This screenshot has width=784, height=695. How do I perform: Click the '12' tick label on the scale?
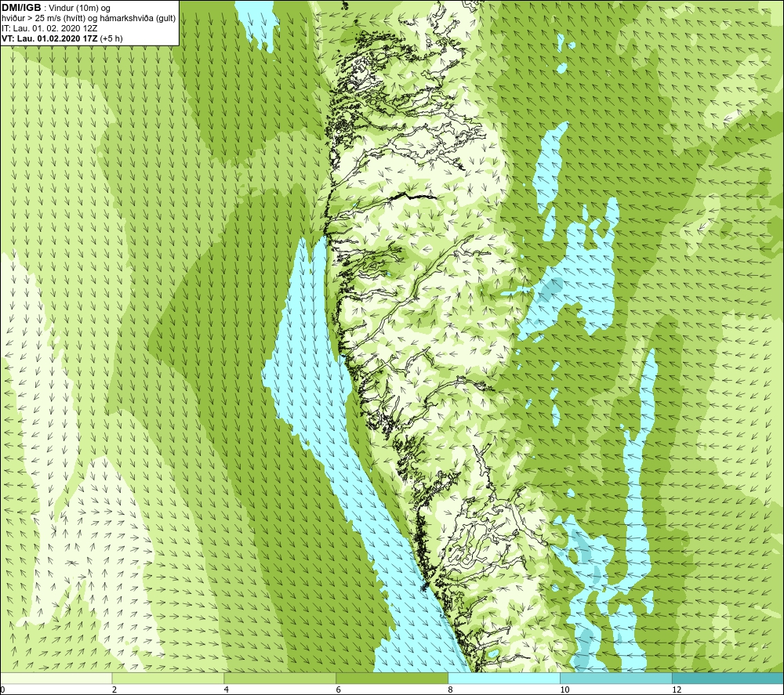[x=677, y=690]
